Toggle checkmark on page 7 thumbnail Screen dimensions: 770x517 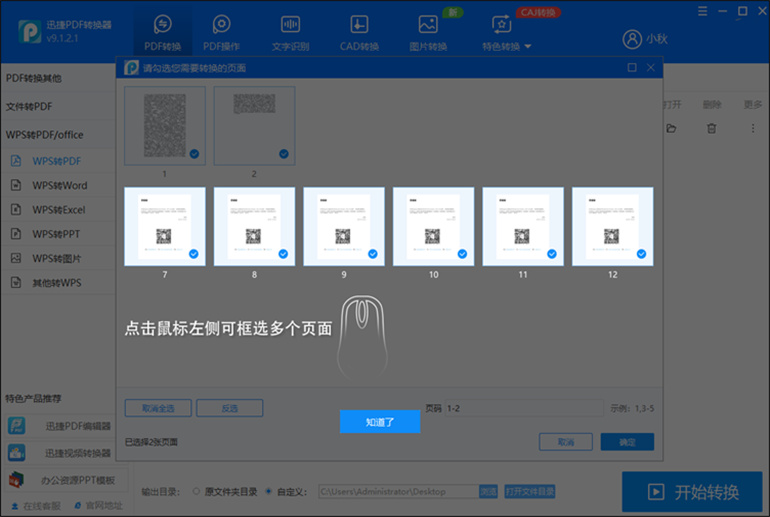tap(194, 254)
